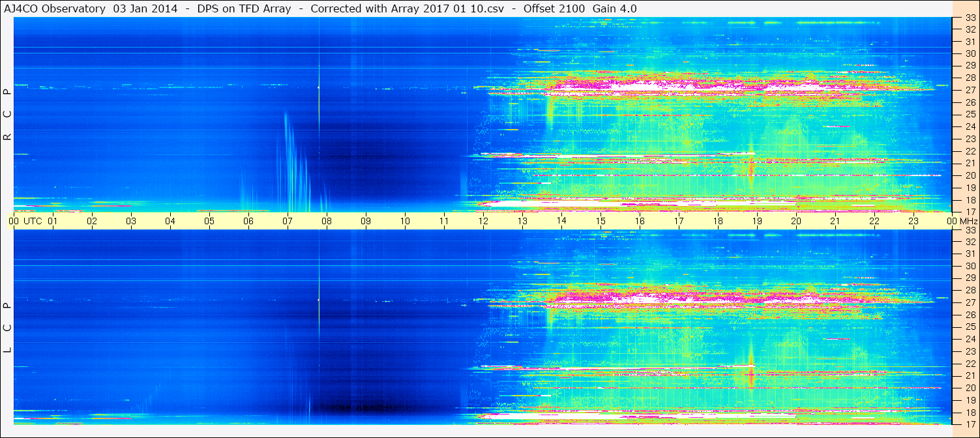The image size is (980, 438).
Task: Click 32 MHz tick on LCP frequency scale
Action: click(x=970, y=241)
